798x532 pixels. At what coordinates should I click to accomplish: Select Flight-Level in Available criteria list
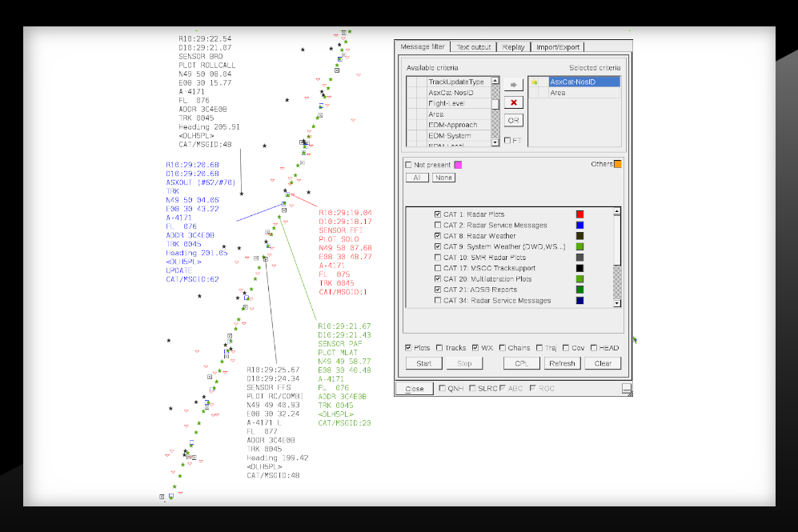tap(448, 103)
